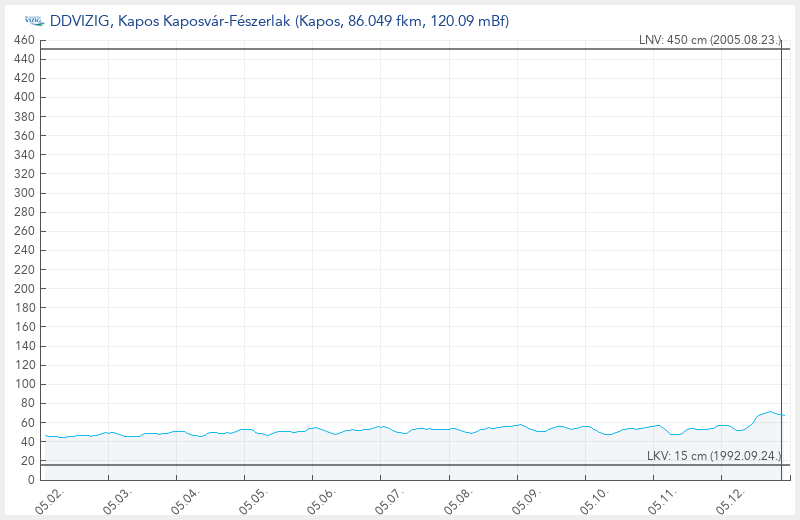Click the water level peak on 05.12.

(x=770, y=411)
